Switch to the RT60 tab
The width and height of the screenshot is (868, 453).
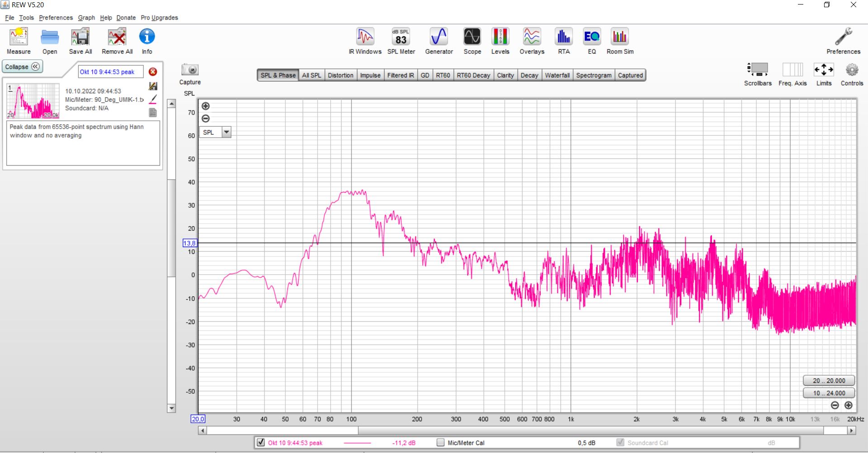click(x=443, y=75)
